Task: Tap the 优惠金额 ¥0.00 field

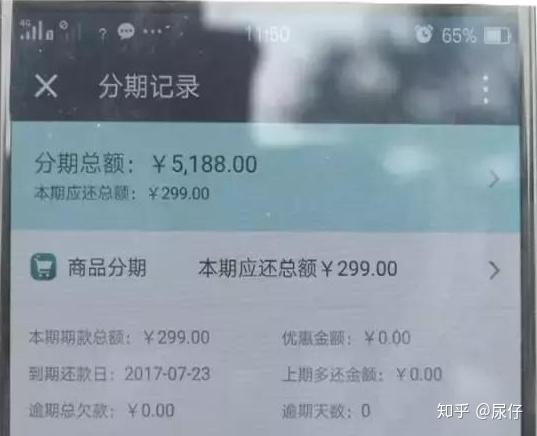Action: click(x=346, y=338)
